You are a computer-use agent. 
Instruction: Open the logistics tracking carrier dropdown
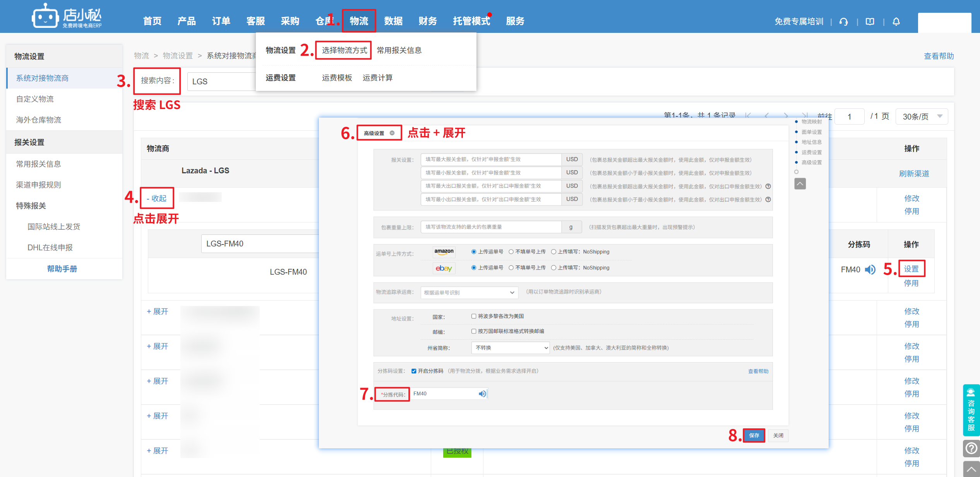tap(469, 292)
